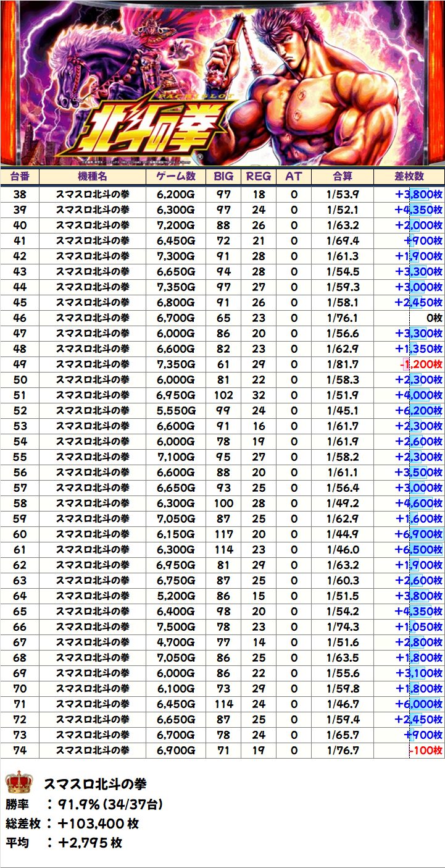Click the red -100枚 value in row 74

coord(426,750)
